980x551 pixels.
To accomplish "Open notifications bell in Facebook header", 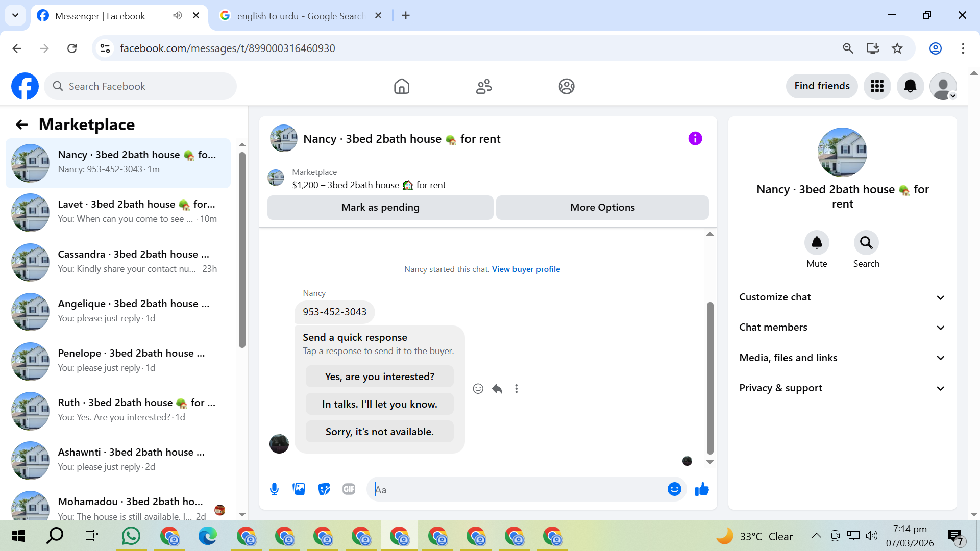I will pyautogui.click(x=910, y=86).
